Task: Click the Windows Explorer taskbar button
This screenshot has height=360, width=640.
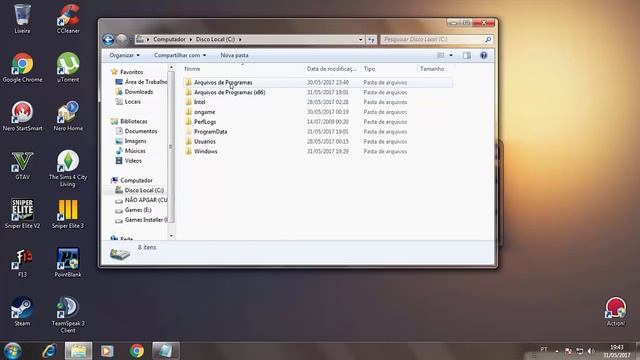Action: (x=78, y=351)
